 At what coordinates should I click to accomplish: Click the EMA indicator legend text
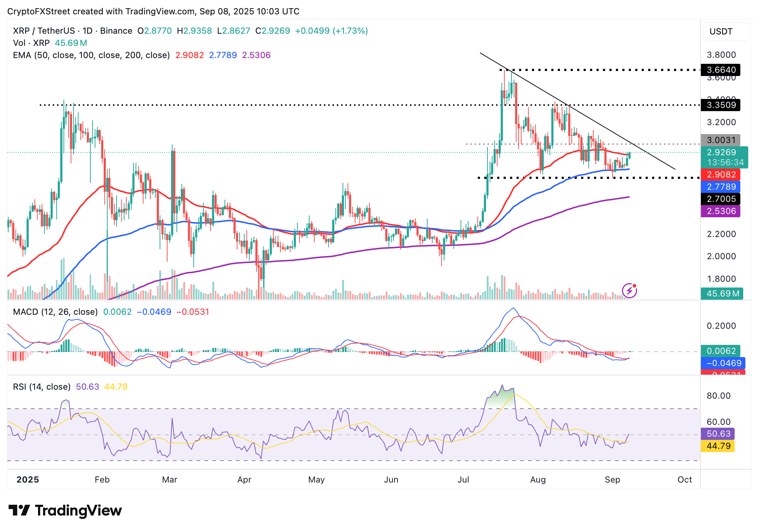(91, 55)
